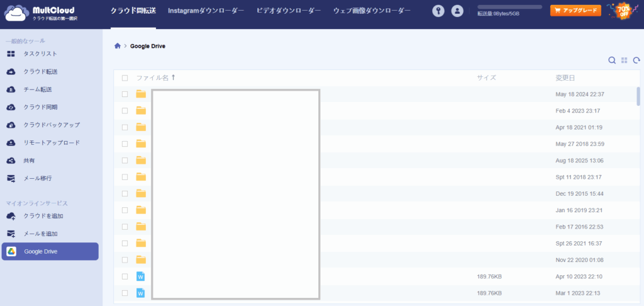
Task: Toggle the select-all checkbox in header
Action: coord(125,78)
